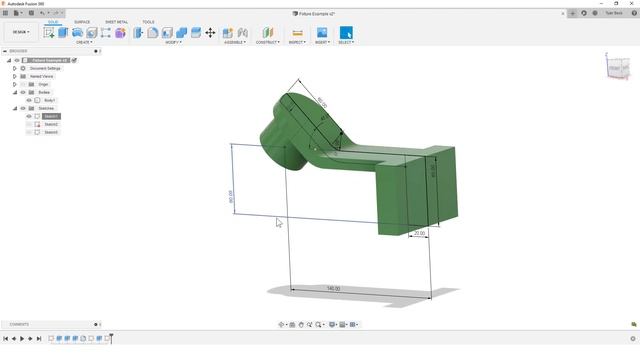The height and width of the screenshot is (360, 640).
Task: Jump to the timeline beginning
Action: tap(5, 339)
